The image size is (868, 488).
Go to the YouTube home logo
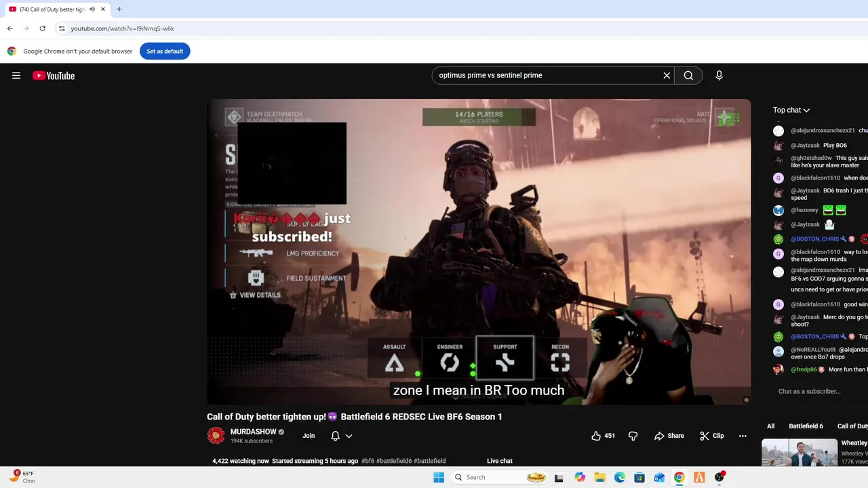pos(54,75)
